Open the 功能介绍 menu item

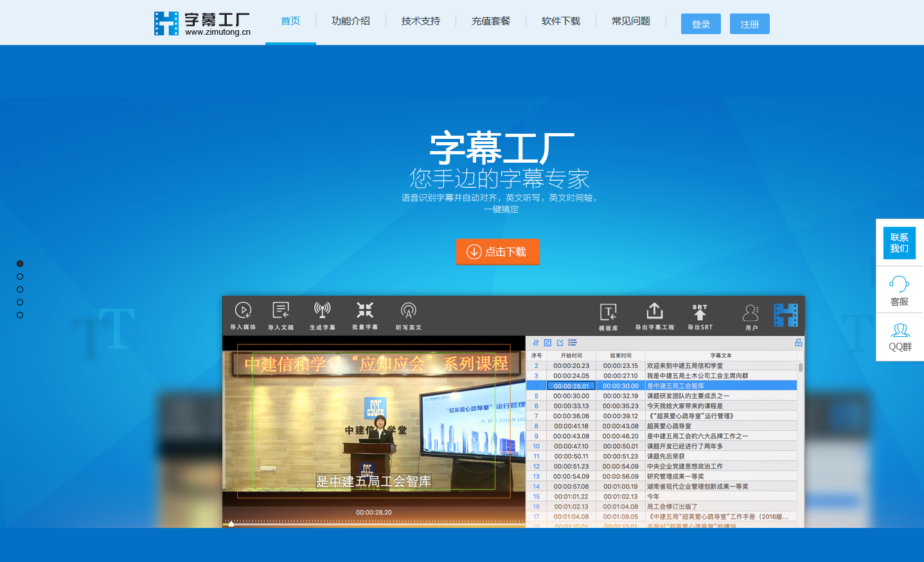351,21
